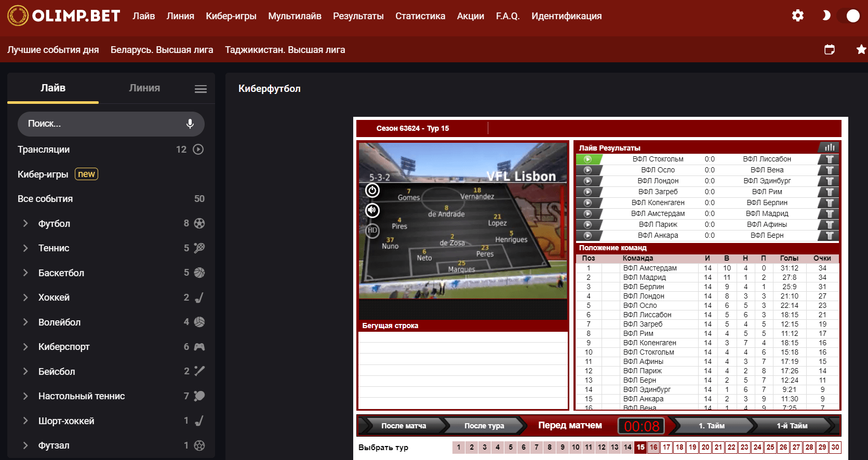Screen dimensions: 868x460
Task: Open Беларусь. Высшая лига link
Action: click(x=162, y=50)
